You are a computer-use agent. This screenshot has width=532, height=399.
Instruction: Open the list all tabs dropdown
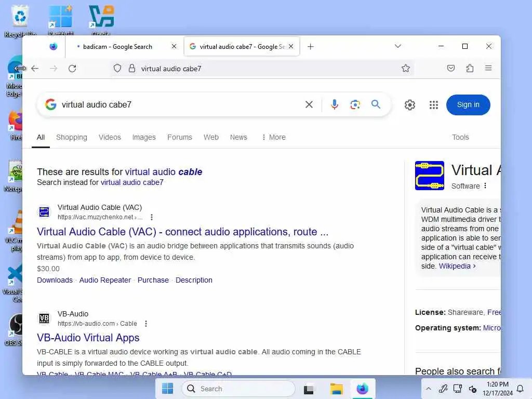(398, 46)
